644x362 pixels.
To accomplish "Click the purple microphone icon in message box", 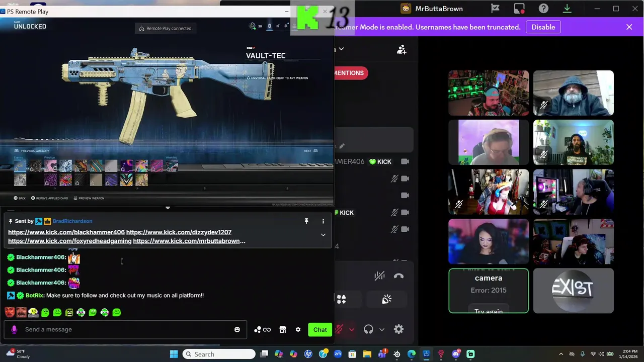I will tap(14, 329).
